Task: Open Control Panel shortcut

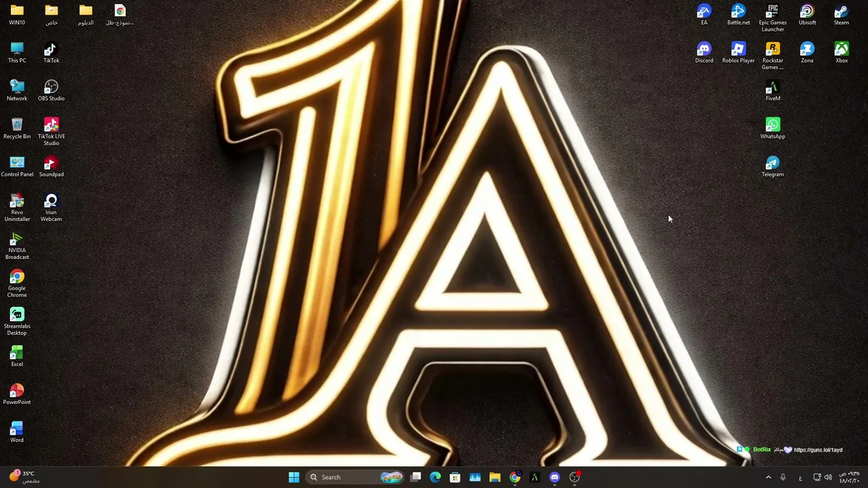Action: 17,167
